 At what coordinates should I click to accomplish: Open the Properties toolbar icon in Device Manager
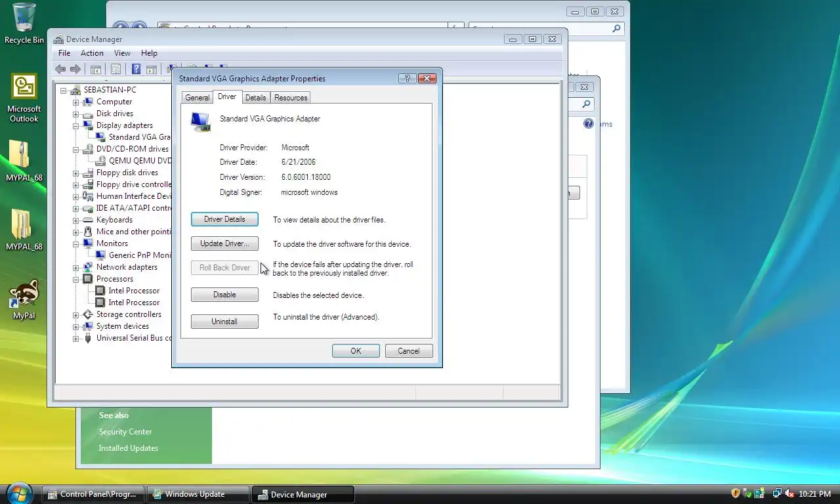coord(115,69)
